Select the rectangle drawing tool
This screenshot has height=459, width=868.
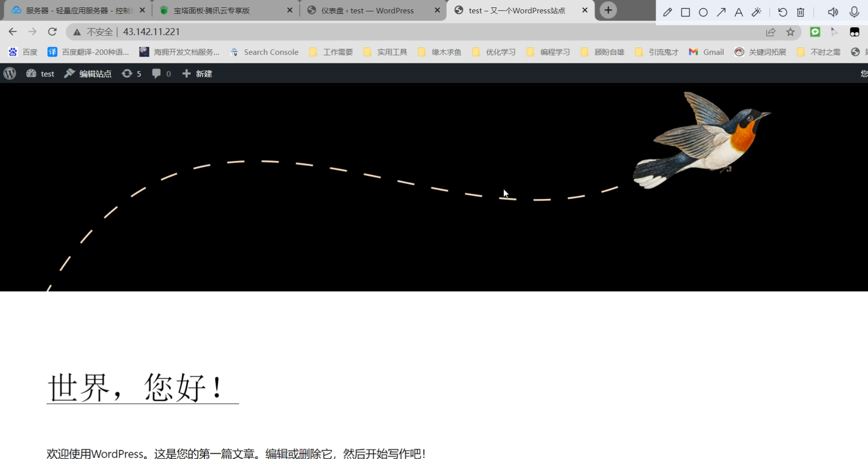click(x=686, y=11)
